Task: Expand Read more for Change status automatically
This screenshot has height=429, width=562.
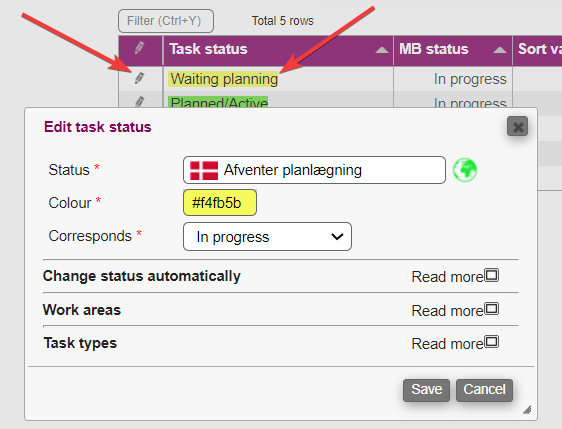Action: point(455,276)
